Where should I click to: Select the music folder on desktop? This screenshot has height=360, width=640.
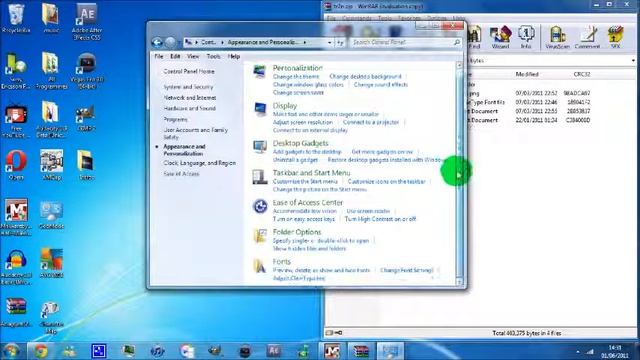(51, 18)
